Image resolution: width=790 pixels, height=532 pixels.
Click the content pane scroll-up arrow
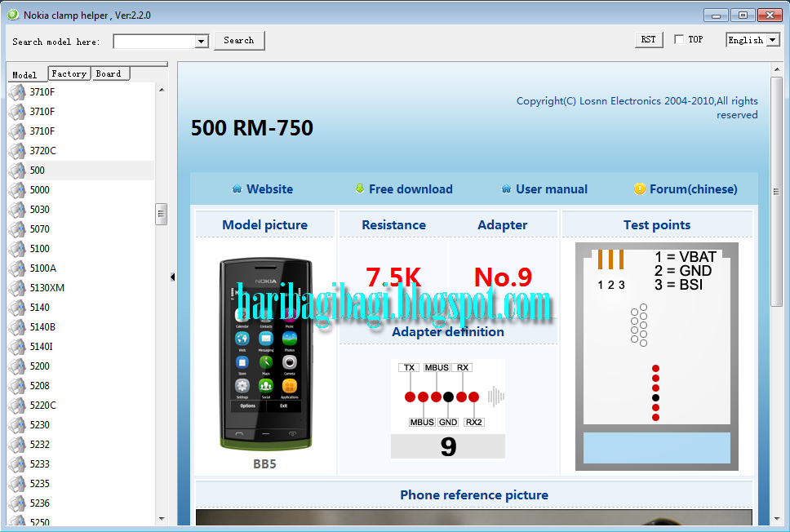point(776,69)
